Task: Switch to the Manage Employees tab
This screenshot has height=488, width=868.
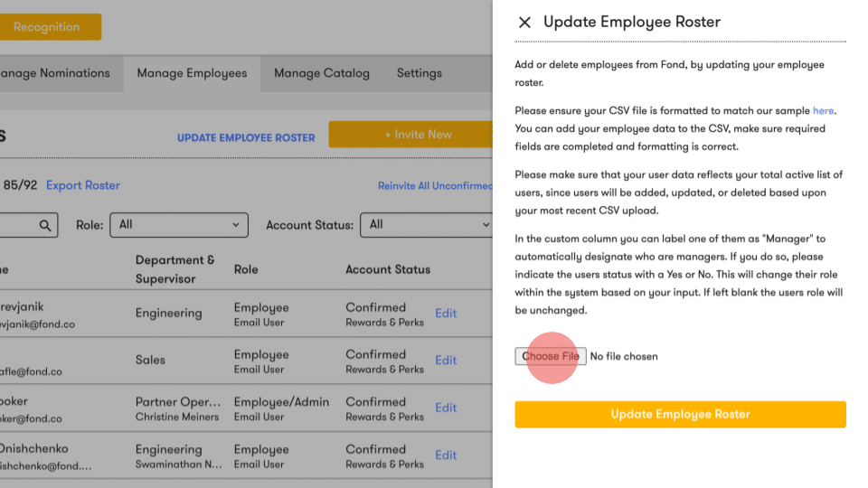Action: click(192, 73)
